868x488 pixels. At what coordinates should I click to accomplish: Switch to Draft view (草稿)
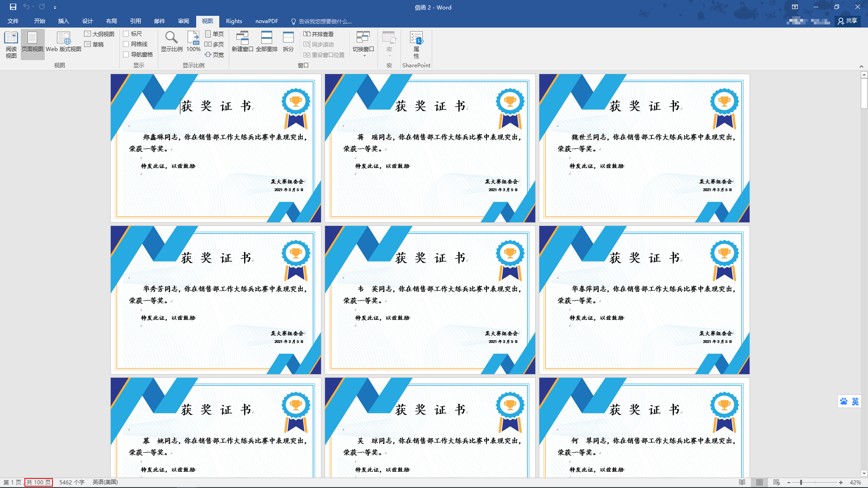pyautogui.click(x=94, y=44)
